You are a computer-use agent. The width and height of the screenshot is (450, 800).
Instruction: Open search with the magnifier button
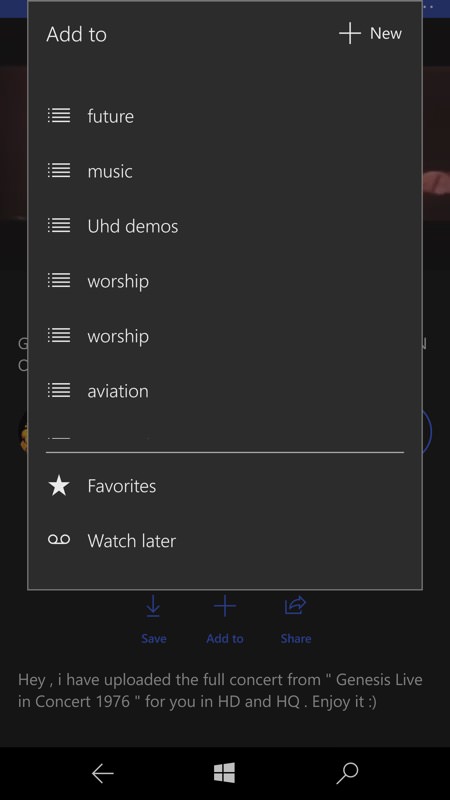tap(347, 773)
